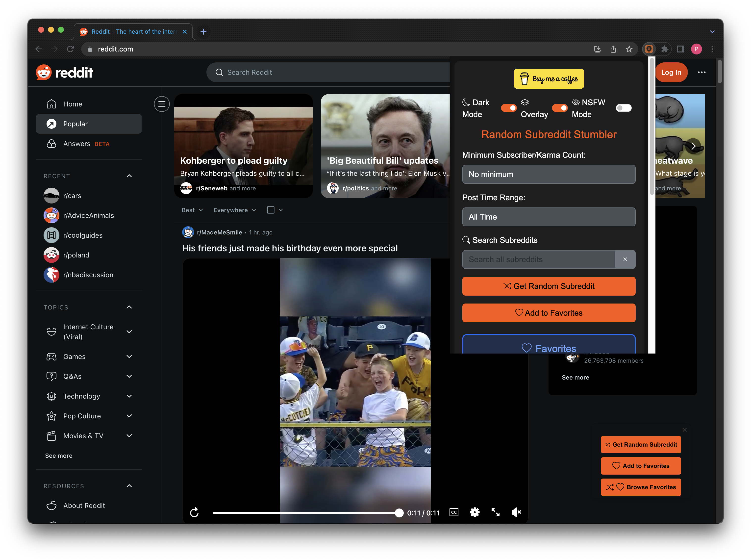Open video settings gear
The height and width of the screenshot is (560, 751).
pyautogui.click(x=475, y=512)
